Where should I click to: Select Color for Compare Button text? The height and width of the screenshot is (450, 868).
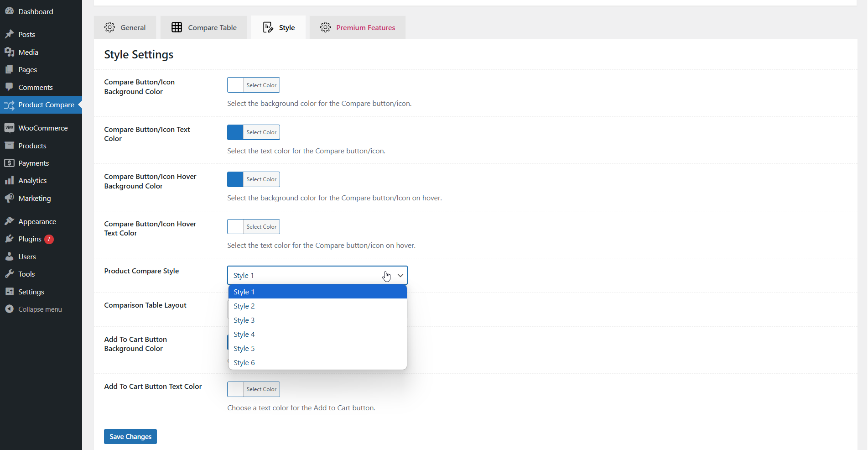261,132
